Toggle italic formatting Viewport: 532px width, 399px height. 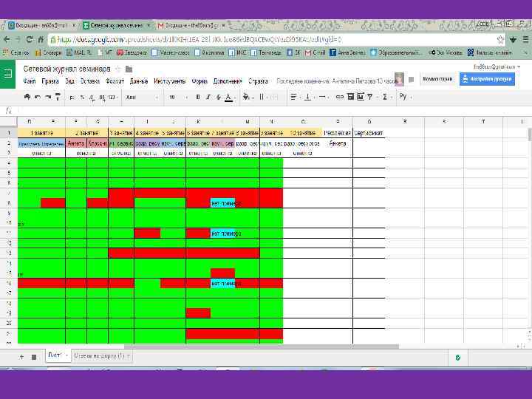[x=208, y=97]
